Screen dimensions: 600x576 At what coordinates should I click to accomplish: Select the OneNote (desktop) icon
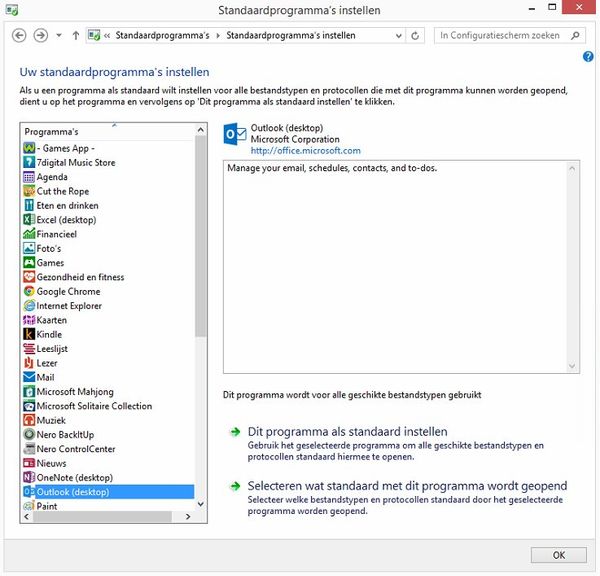point(29,477)
